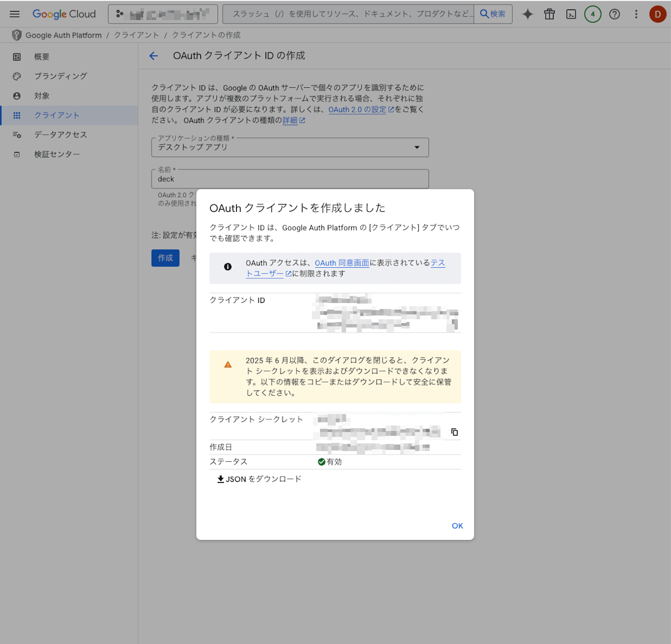Open the OAuth 同意画面 link in dialog

tap(342, 263)
